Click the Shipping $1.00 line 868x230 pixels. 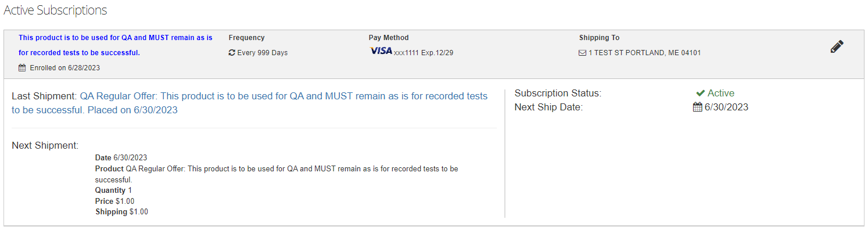(121, 212)
